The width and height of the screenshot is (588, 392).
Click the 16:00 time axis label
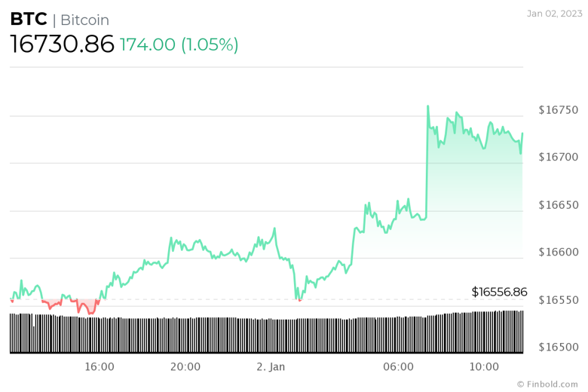click(100, 367)
